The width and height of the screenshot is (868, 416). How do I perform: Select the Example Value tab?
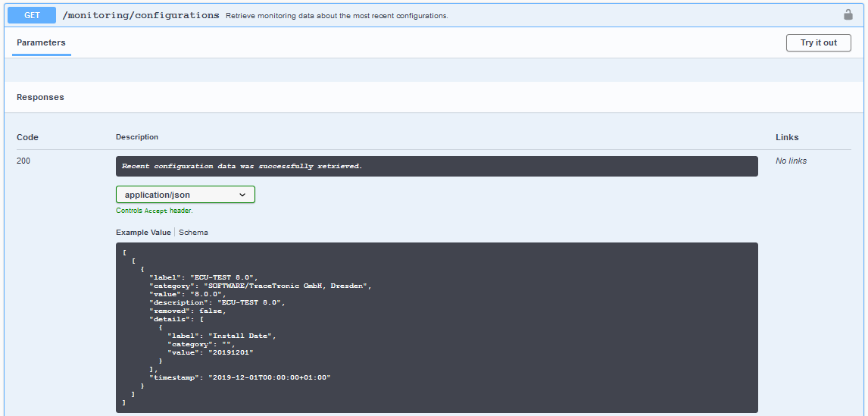coord(143,232)
